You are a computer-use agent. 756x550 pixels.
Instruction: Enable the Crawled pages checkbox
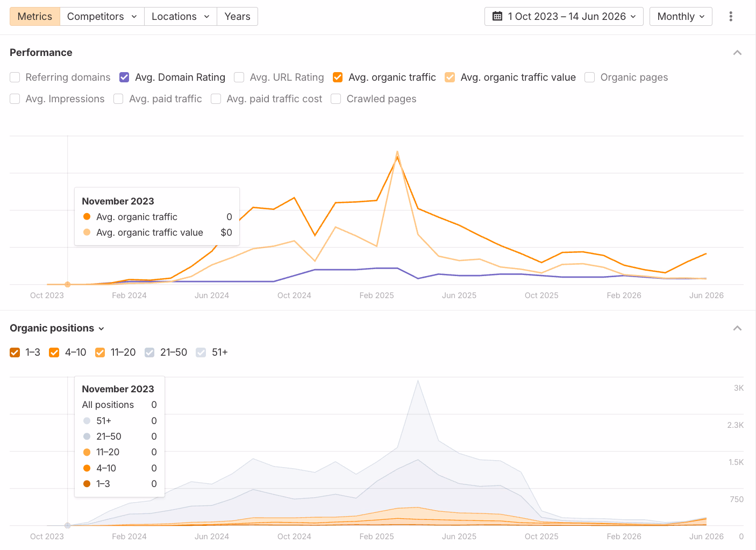tap(336, 99)
